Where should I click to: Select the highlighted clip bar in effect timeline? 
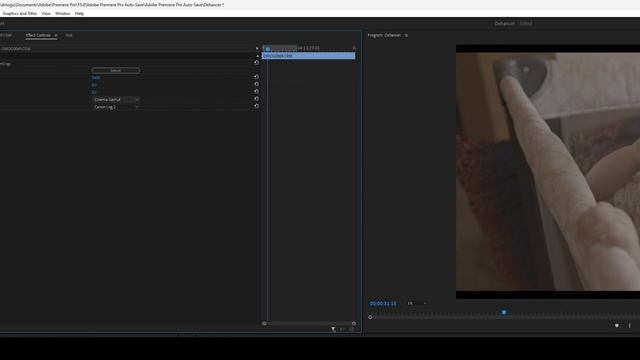point(309,56)
